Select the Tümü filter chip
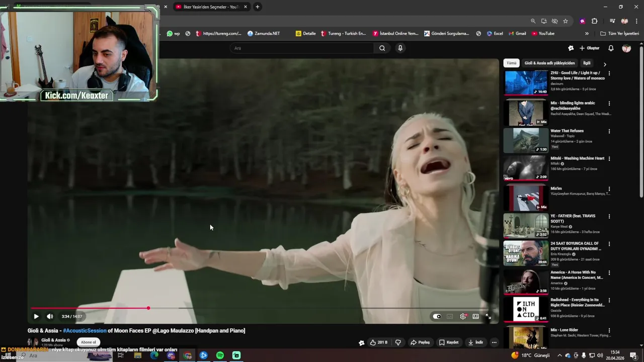 point(511,63)
